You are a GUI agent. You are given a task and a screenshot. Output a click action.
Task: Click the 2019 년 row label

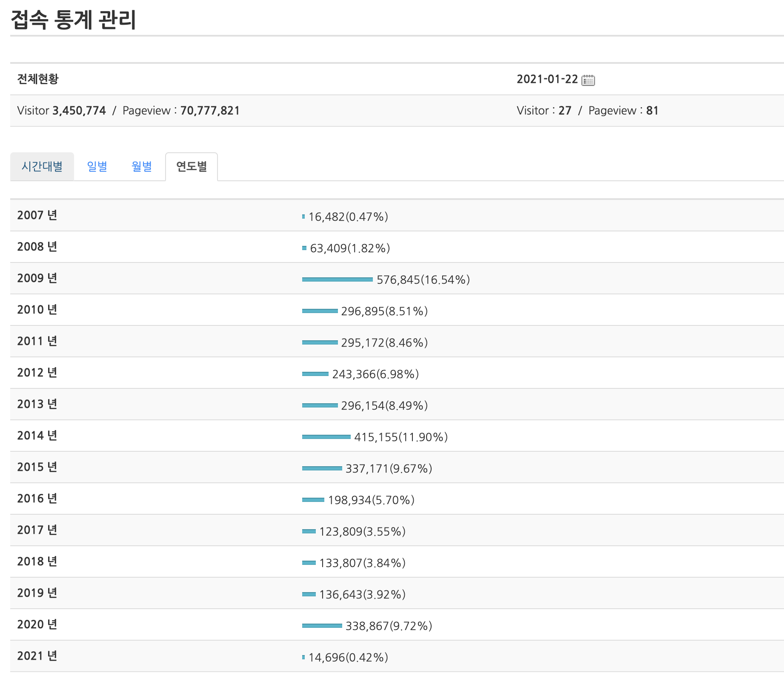pyautogui.click(x=37, y=593)
